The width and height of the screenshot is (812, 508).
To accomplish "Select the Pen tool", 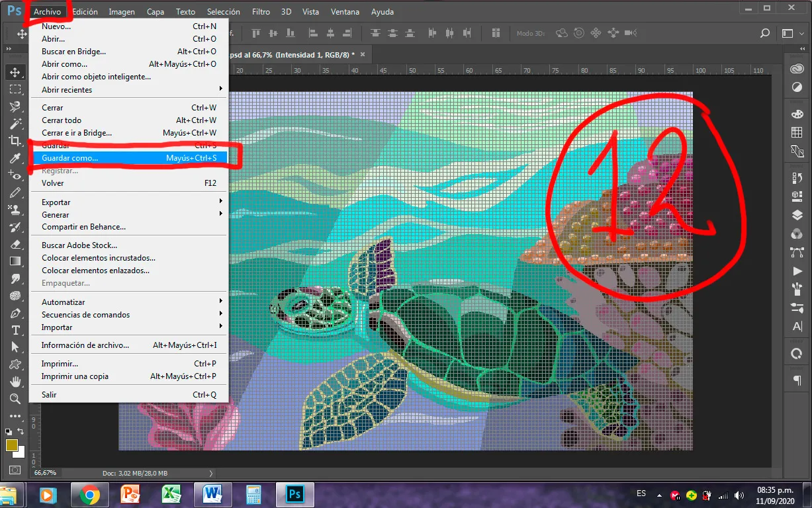I will [15, 313].
